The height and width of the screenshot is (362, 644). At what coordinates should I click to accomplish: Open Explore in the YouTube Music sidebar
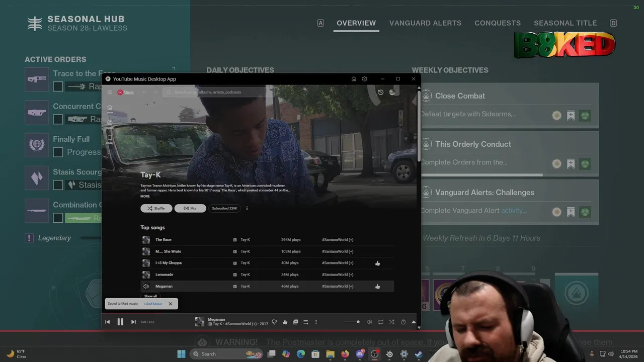[x=110, y=124]
